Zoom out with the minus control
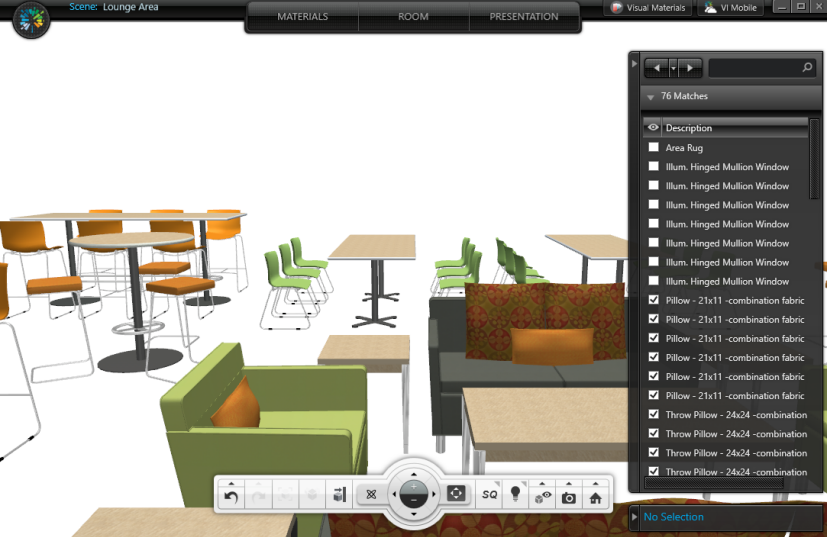The height and width of the screenshot is (537, 827). point(414,500)
